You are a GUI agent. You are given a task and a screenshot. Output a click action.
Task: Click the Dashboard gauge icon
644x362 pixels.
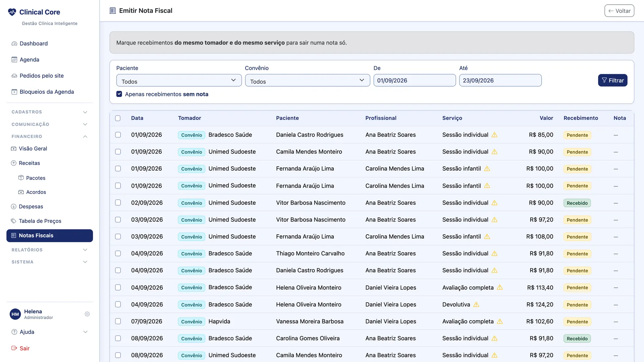pyautogui.click(x=14, y=44)
